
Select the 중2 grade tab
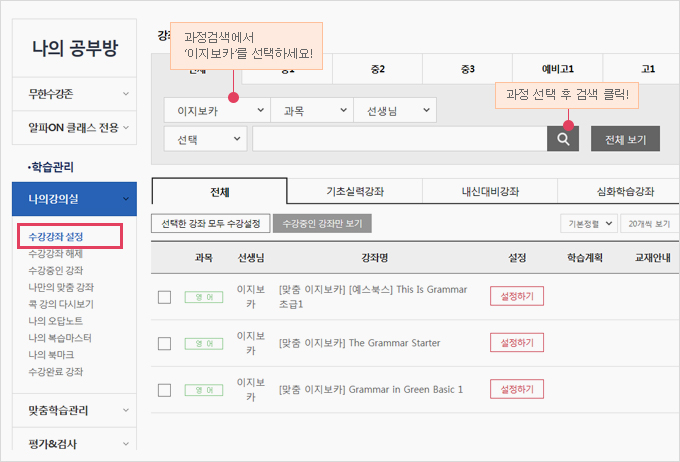(375, 69)
